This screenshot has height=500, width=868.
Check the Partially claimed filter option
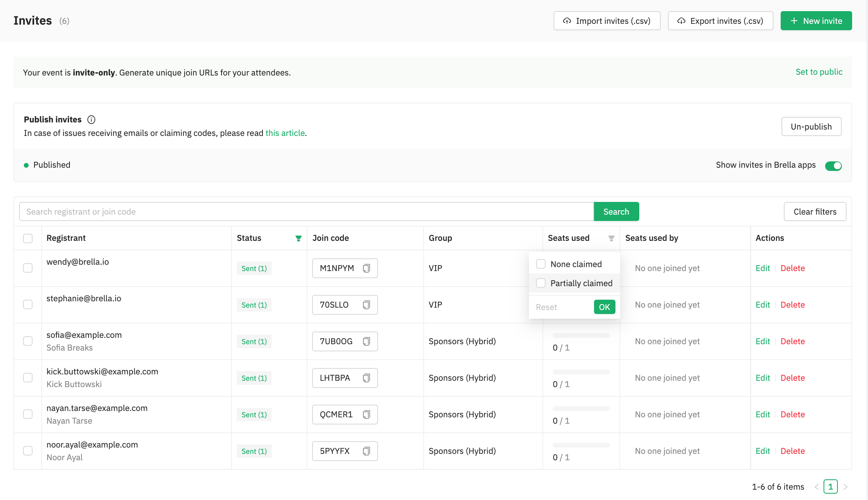click(x=541, y=283)
